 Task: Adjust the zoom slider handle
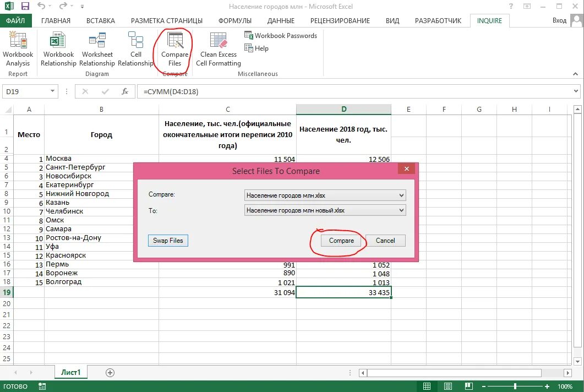(x=515, y=386)
